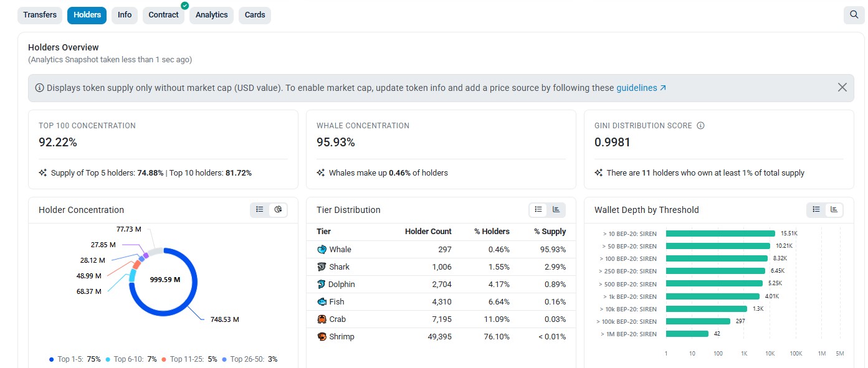The image size is (868, 368).
Task: Click the info icon in the banner
Action: [x=39, y=88]
